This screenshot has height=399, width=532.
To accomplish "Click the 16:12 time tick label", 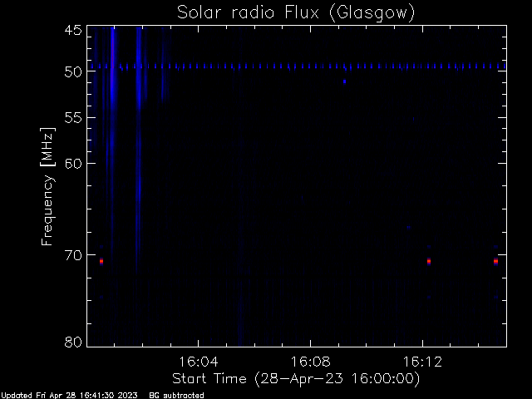I will (x=422, y=362).
